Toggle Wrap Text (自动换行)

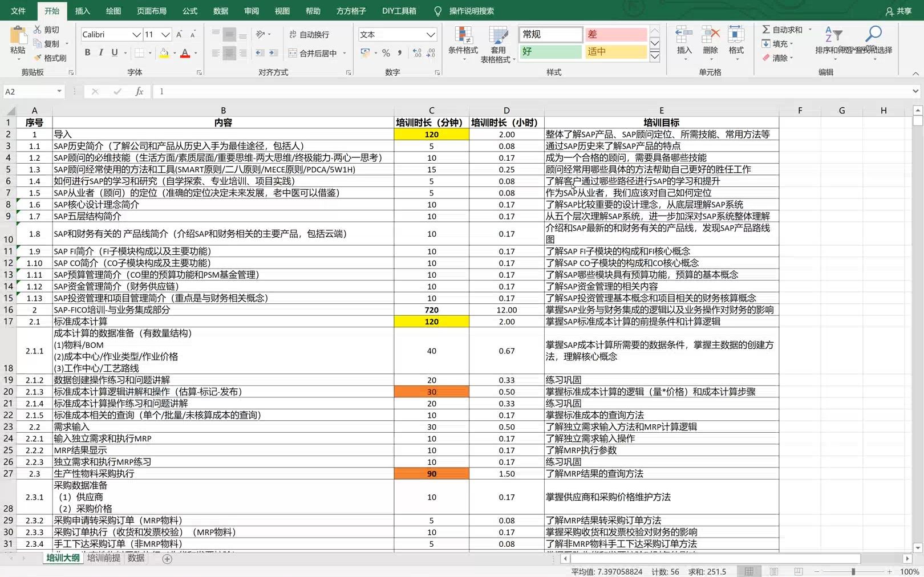(x=309, y=34)
